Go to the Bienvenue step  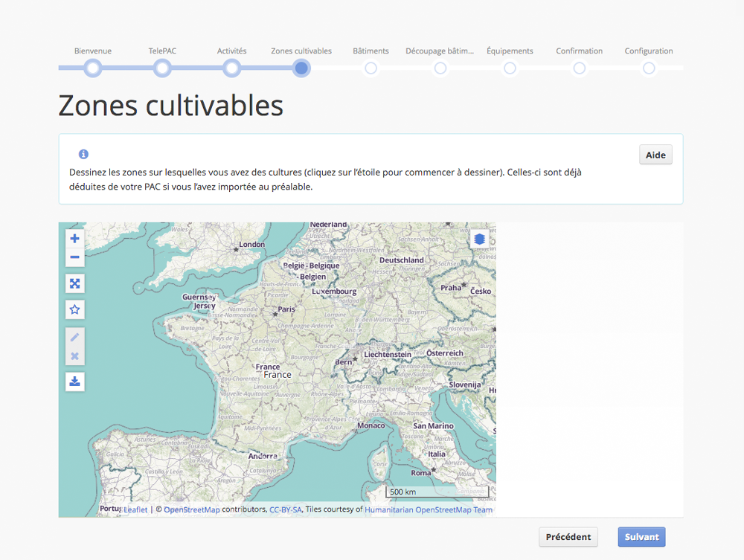[93, 68]
